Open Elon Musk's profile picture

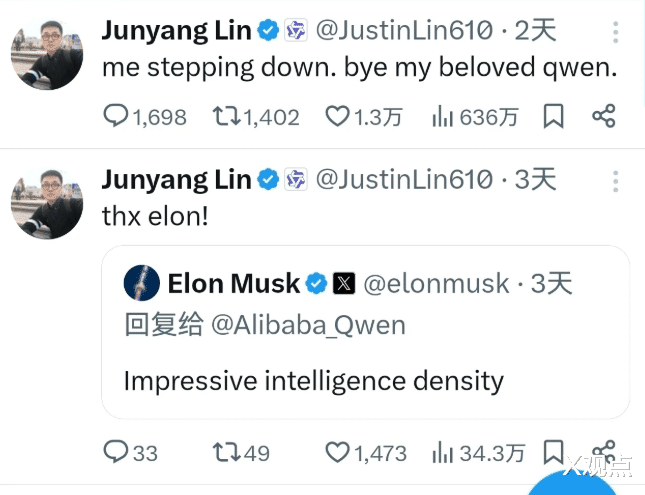(x=142, y=284)
